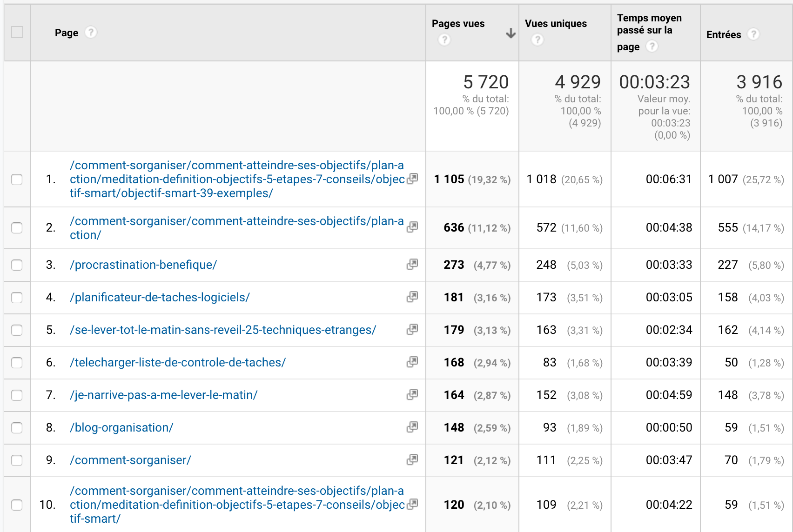Click total Pages vues value 5 720
The image size is (793, 532).
(x=486, y=82)
